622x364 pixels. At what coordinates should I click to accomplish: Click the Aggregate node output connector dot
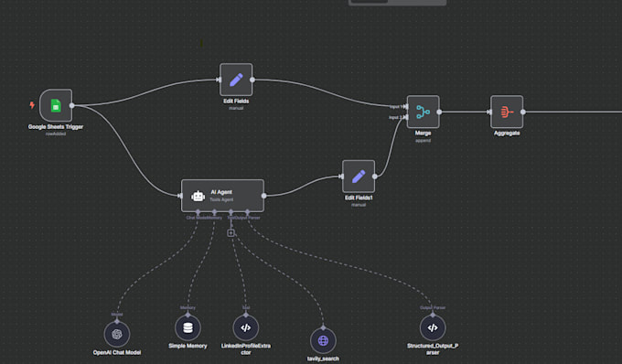pyautogui.click(x=523, y=112)
